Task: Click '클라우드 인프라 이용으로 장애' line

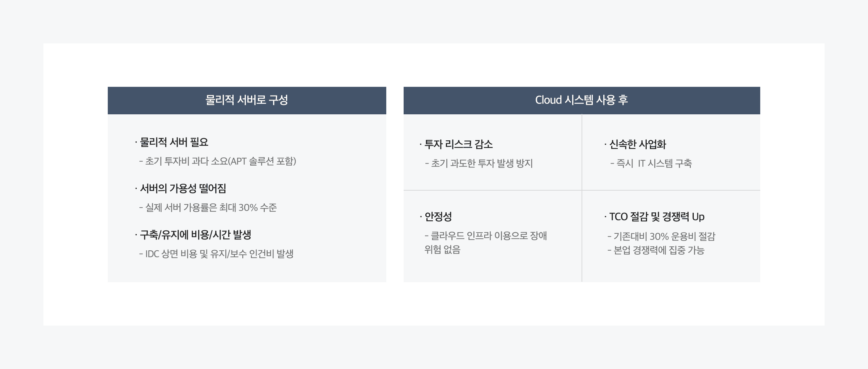Action: [x=489, y=236]
